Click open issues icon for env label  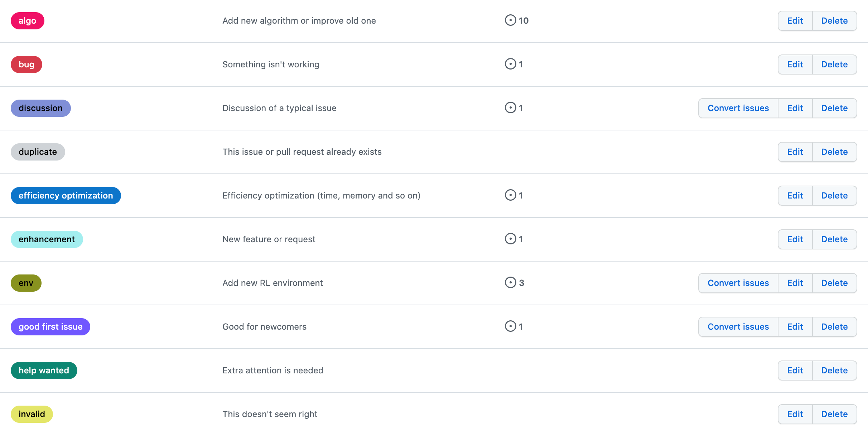point(510,283)
